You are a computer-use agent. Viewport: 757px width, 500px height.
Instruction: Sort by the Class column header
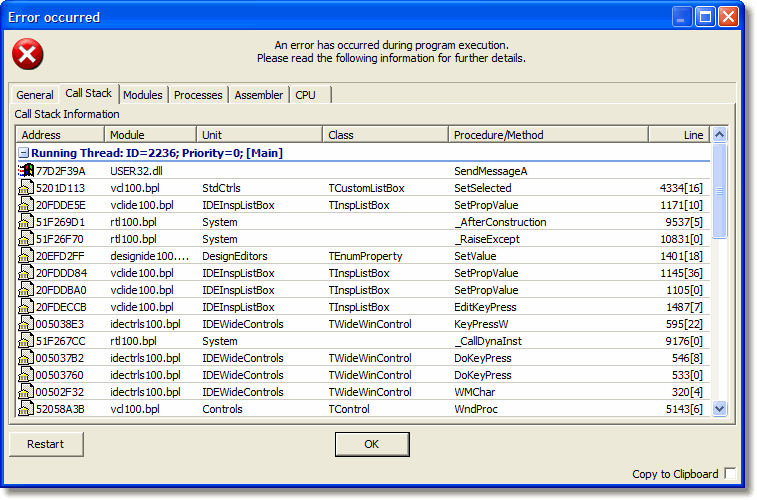coord(385,135)
